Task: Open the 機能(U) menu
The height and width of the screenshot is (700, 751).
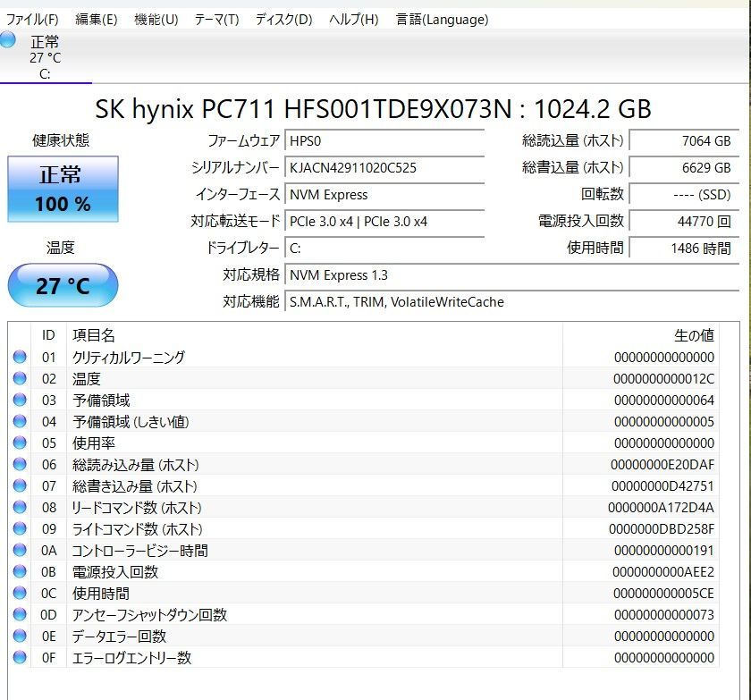Action: 156,20
